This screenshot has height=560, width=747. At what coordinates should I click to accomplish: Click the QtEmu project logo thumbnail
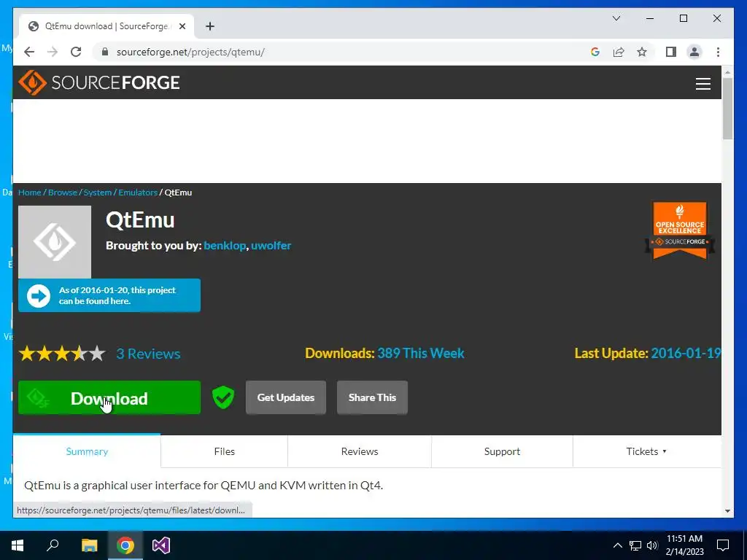(x=55, y=242)
